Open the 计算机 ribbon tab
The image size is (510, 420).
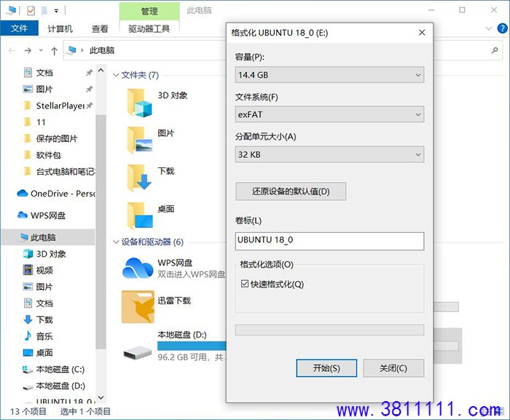60,29
